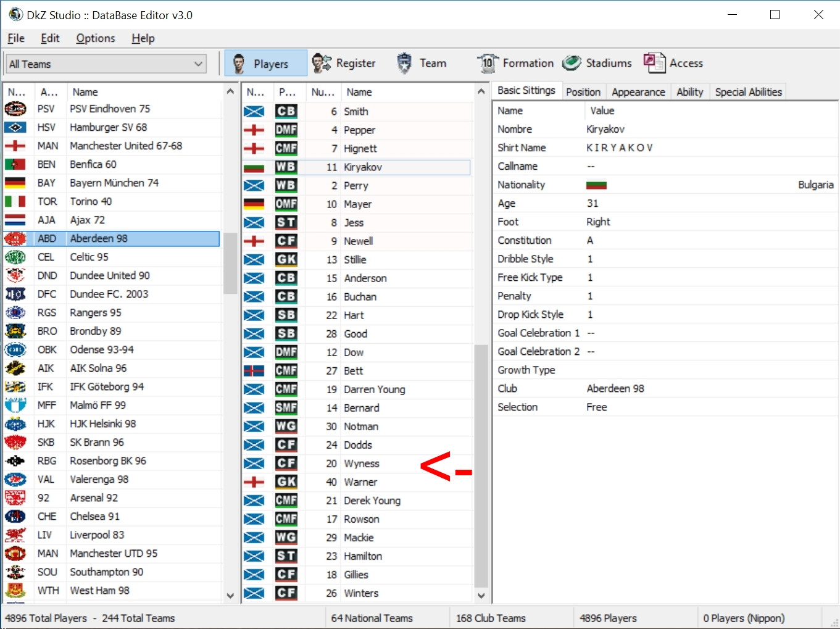Click the Age value 31

tap(593, 204)
